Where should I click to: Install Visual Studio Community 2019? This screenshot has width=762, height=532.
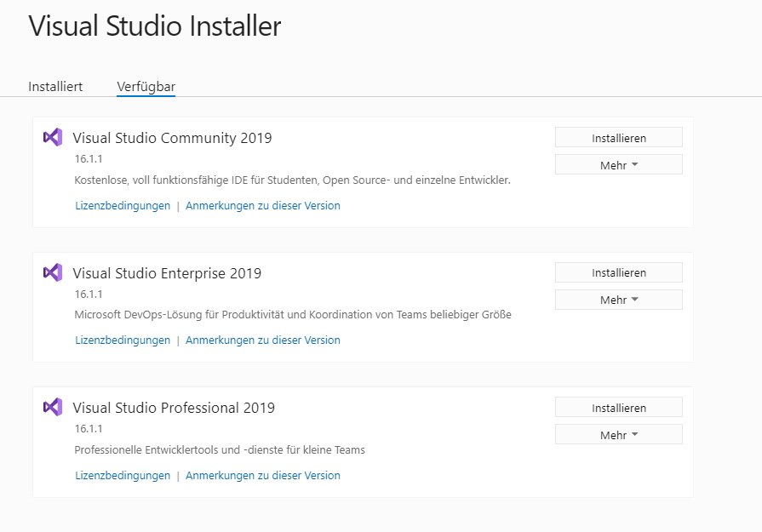click(618, 137)
